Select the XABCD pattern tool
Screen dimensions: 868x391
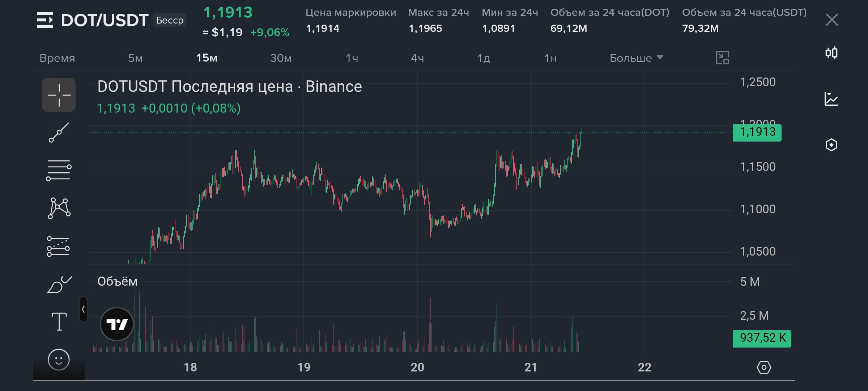pos(59,208)
